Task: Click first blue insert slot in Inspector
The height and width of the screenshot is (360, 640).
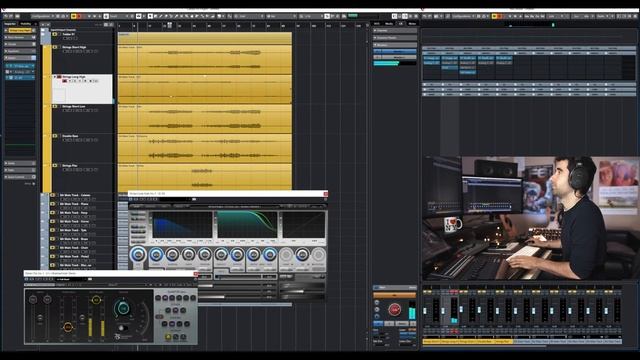Action: tap(20, 66)
